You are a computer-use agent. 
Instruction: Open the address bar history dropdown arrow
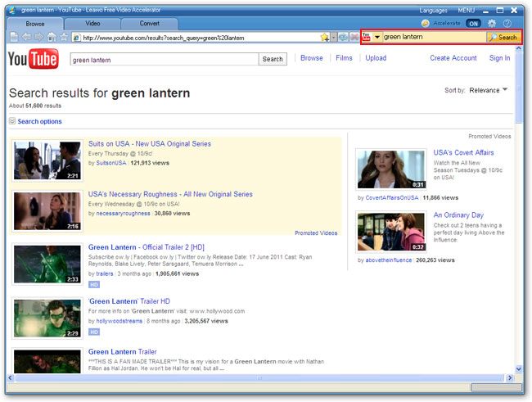(334, 37)
